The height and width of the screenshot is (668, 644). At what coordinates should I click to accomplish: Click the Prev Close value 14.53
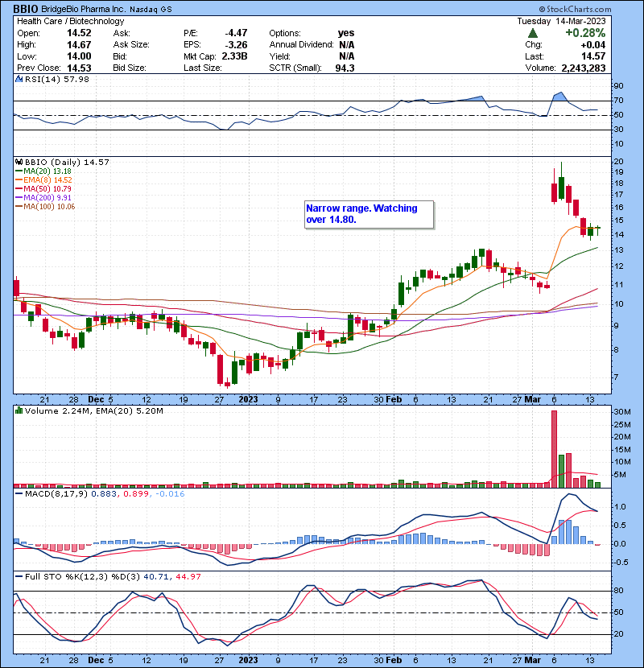coord(79,68)
